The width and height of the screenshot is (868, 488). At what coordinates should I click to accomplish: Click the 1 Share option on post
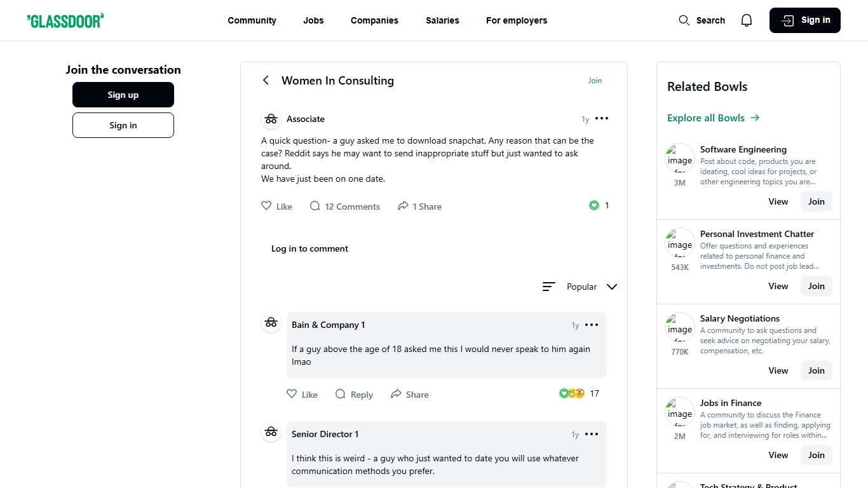point(419,207)
